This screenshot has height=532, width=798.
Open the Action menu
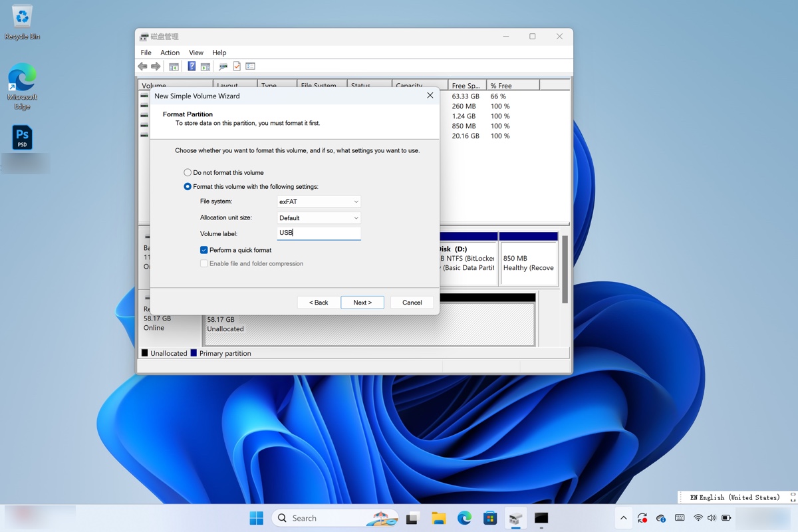point(170,52)
